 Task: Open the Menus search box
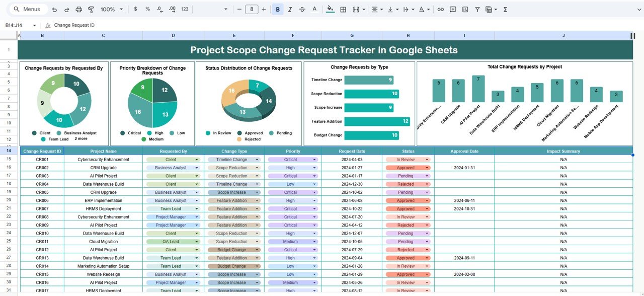click(28, 9)
